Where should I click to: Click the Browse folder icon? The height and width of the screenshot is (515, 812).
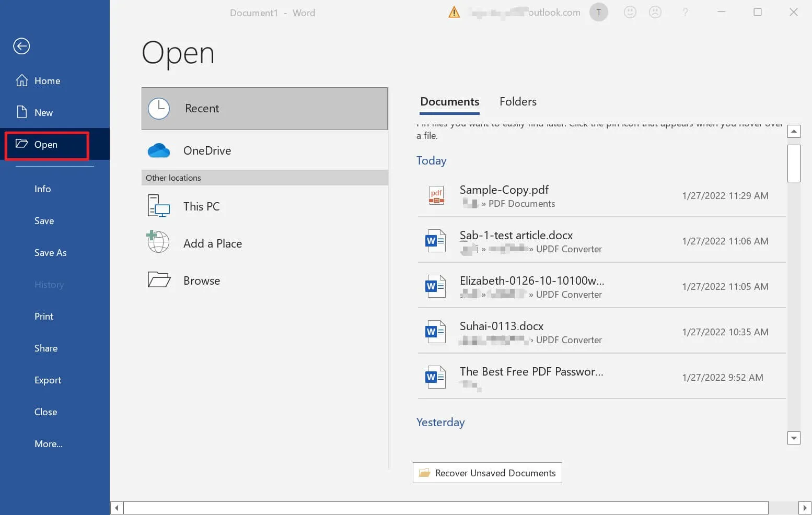pyautogui.click(x=159, y=280)
